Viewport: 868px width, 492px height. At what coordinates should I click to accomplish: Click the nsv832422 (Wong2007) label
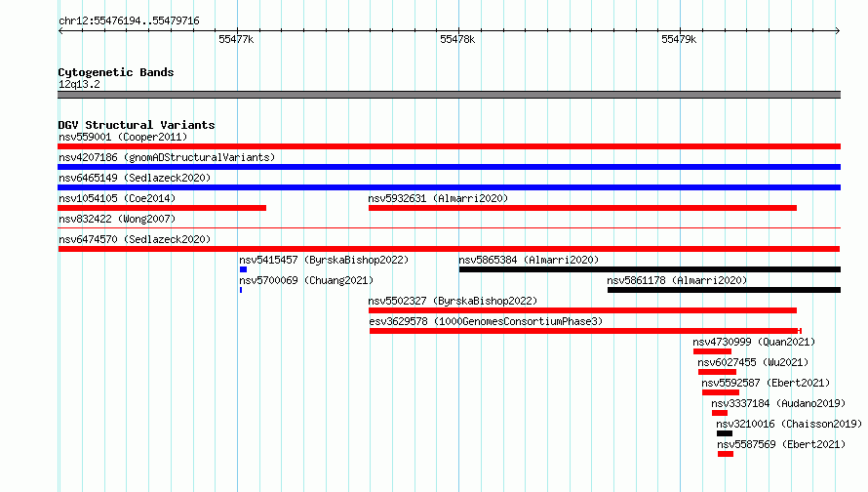pyautogui.click(x=117, y=219)
